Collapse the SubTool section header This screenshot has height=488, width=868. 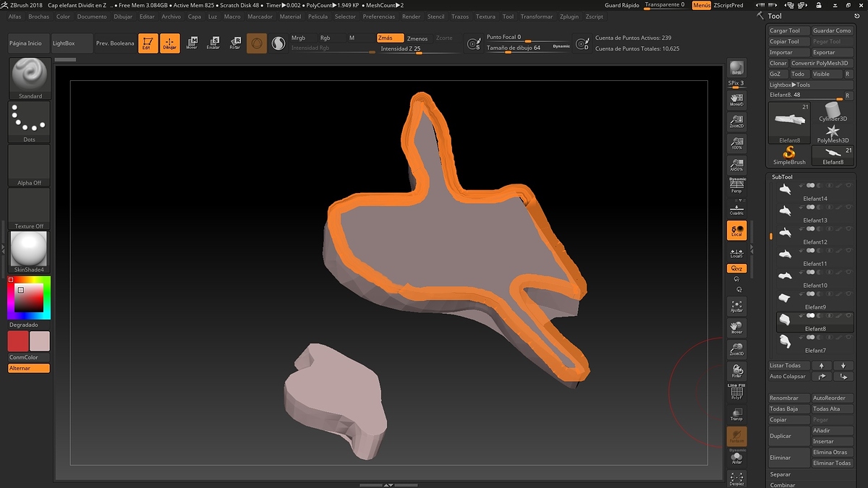782,176
